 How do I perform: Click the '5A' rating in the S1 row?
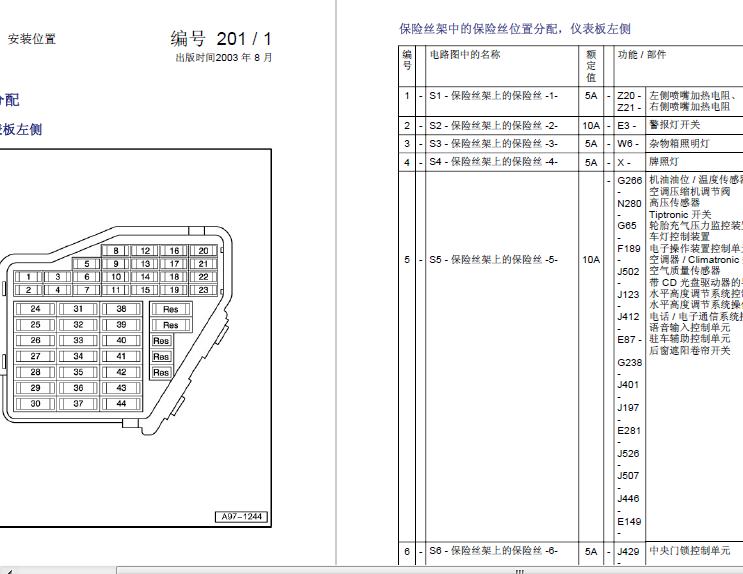pyautogui.click(x=591, y=96)
